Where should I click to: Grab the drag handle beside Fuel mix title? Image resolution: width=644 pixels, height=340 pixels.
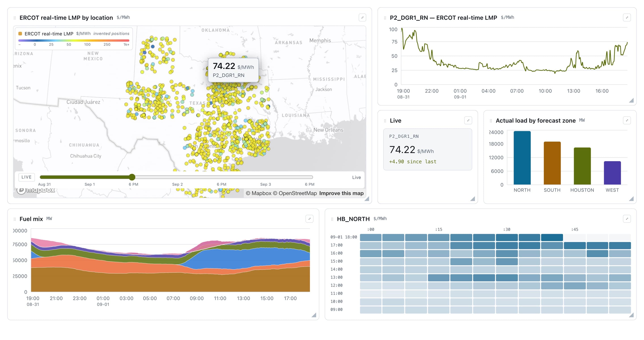pyautogui.click(x=15, y=219)
